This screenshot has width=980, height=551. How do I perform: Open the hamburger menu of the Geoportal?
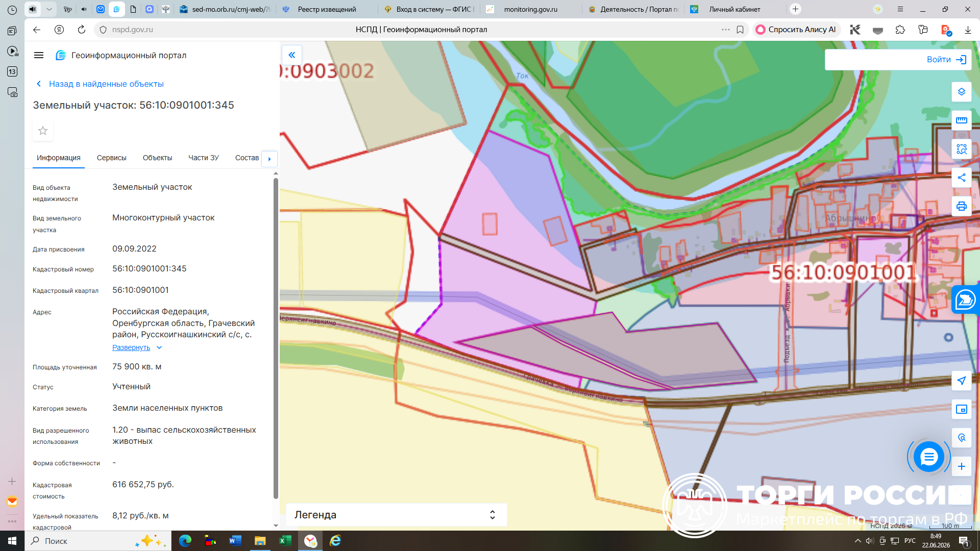(x=39, y=55)
